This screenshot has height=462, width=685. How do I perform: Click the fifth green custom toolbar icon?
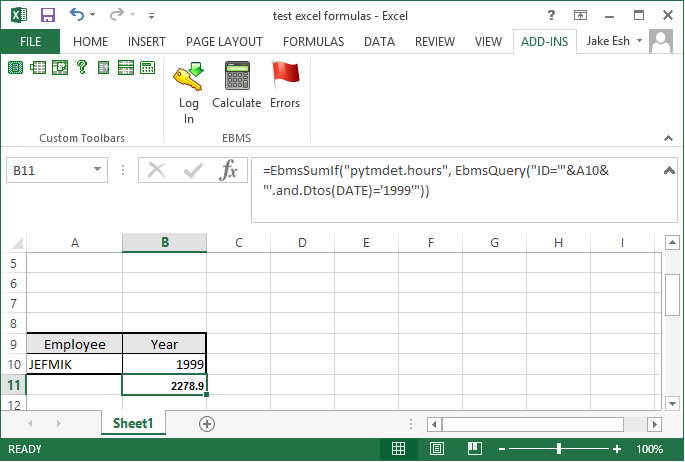tap(104, 68)
